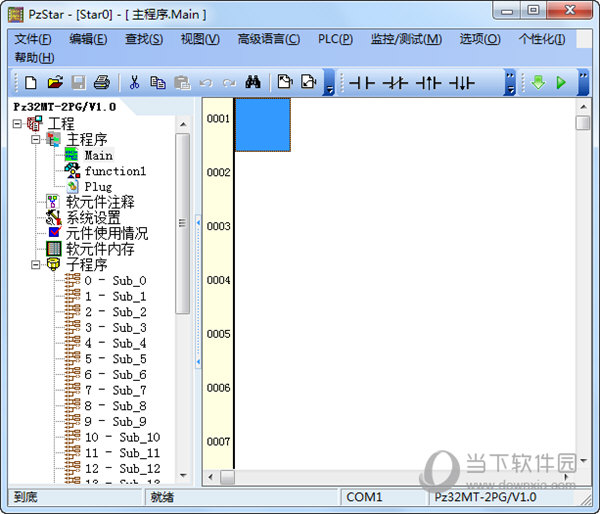Click the green download-to-PLC arrow icon
This screenshot has width=600, height=514.
click(538, 83)
